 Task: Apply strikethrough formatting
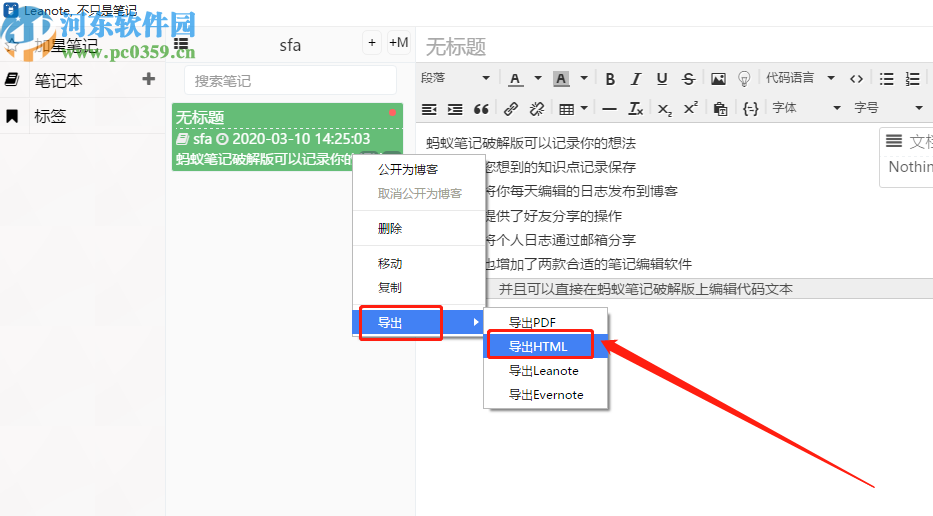click(x=688, y=79)
